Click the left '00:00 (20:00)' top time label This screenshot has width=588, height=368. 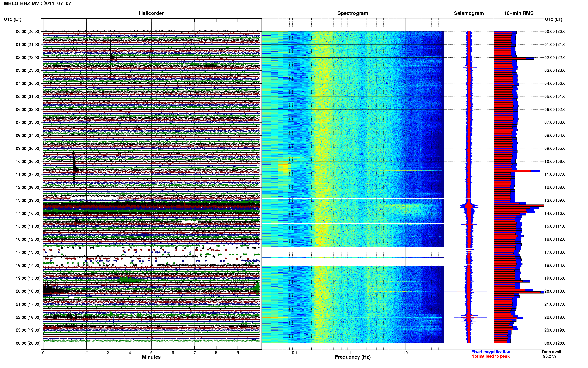pyautogui.click(x=28, y=31)
